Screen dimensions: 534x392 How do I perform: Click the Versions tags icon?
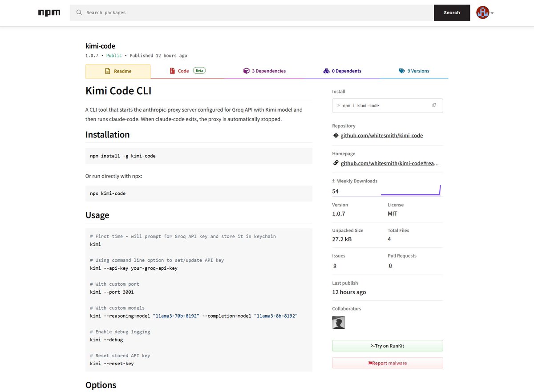pos(402,71)
